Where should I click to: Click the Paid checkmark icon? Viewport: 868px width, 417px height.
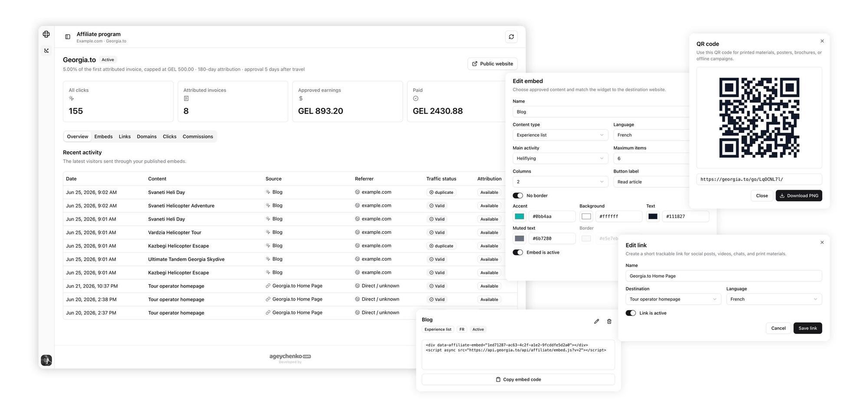click(x=416, y=99)
